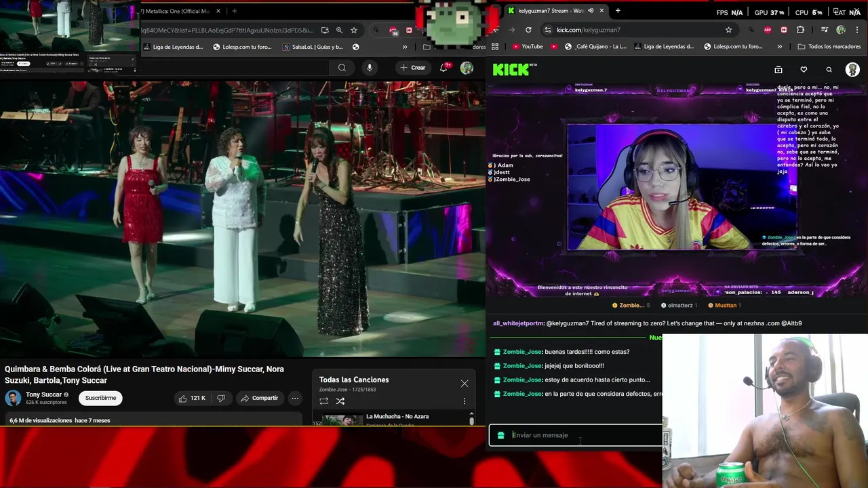Click the YouTube search magnifier button
This screenshot has width=868, height=488.
click(342, 67)
